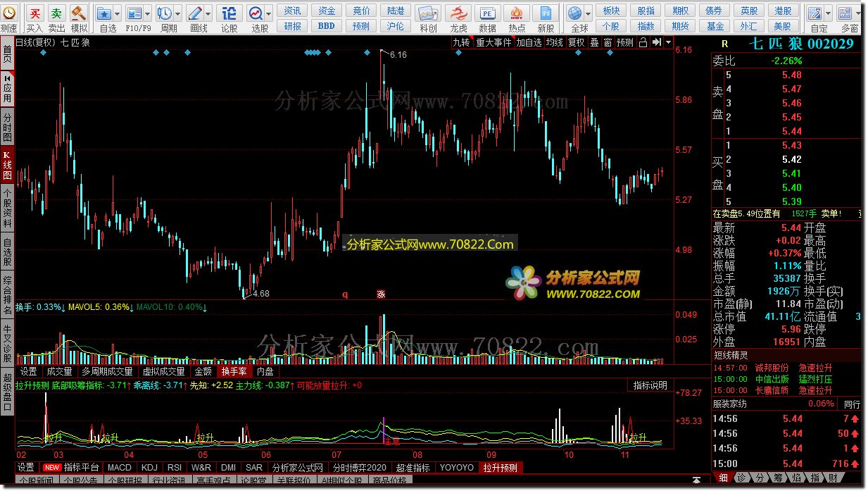Open the 测速 speed test clock icon
This screenshot has height=491, width=868.
8,13
